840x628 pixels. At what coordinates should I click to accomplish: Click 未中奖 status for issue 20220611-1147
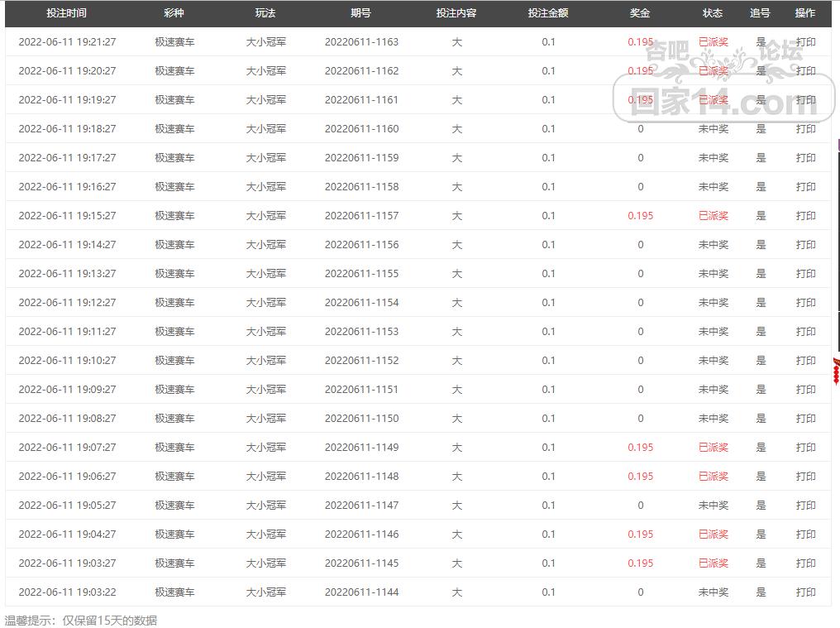coord(713,506)
